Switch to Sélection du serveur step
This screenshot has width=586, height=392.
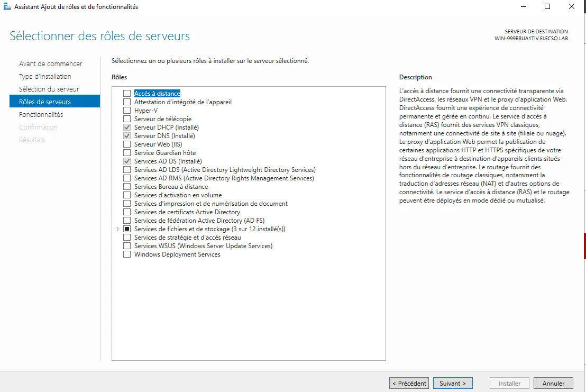[49, 89]
